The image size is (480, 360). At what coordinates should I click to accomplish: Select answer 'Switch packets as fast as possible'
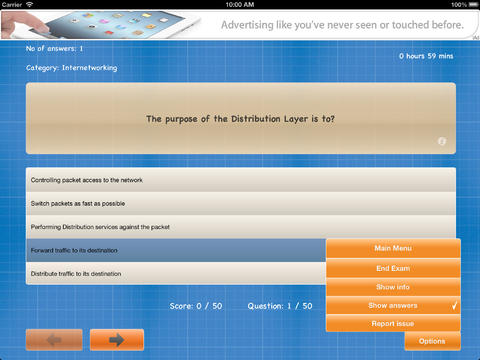(x=241, y=203)
